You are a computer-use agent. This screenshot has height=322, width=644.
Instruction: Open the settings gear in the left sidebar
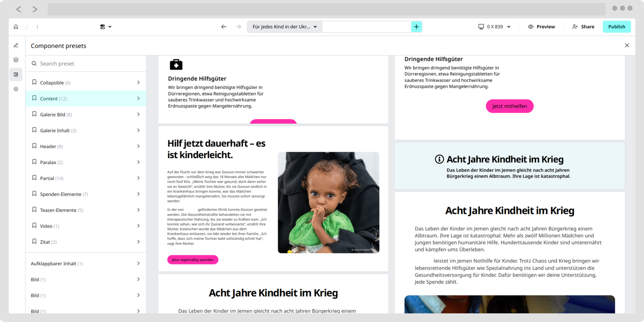(16, 89)
